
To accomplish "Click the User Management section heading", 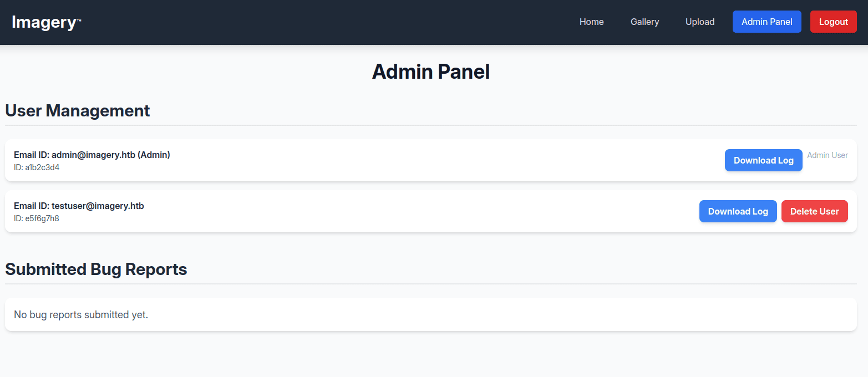I will tap(78, 110).
